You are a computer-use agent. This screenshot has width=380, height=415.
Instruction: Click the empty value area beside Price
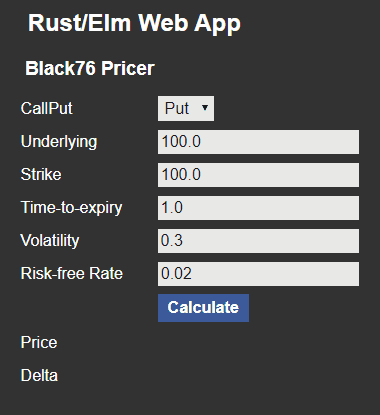258,342
